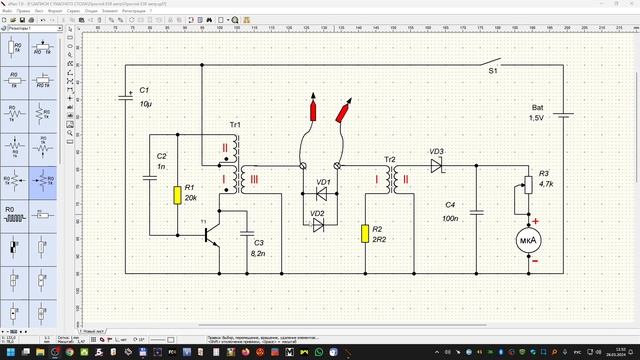Open a file using the folder toolbar icon

pyautogui.click(x=13, y=20)
